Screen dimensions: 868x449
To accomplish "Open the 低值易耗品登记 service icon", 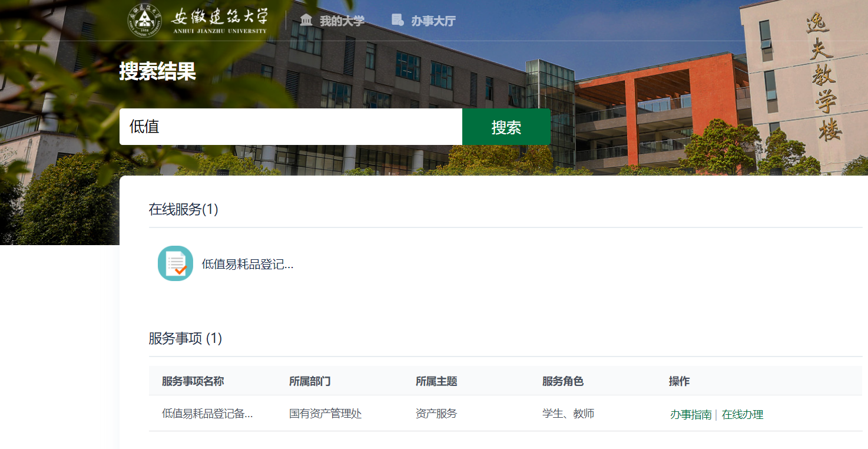I will pyautogui.click(x=175, y=263).
